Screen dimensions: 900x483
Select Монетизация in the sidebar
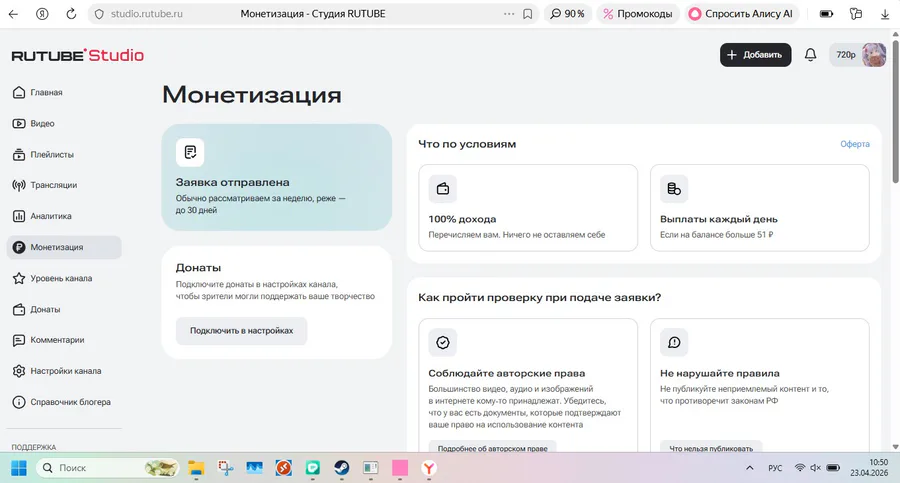[x=64, y=248]
